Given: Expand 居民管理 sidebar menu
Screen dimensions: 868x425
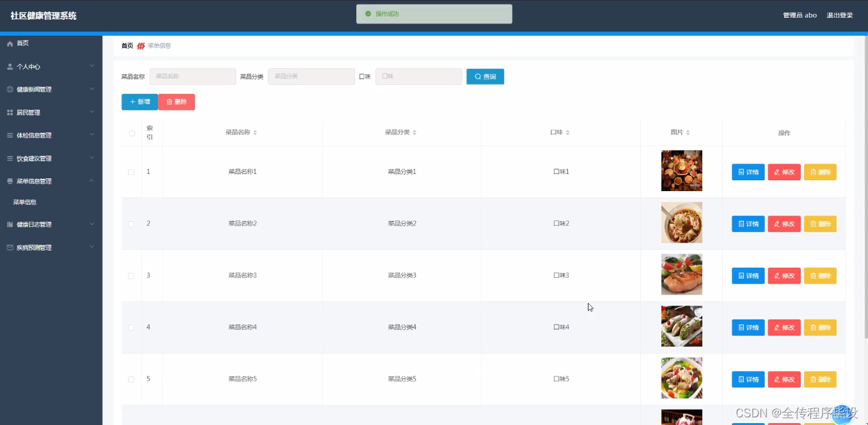Looking at the screenshot, I should (x=51, y=112).
